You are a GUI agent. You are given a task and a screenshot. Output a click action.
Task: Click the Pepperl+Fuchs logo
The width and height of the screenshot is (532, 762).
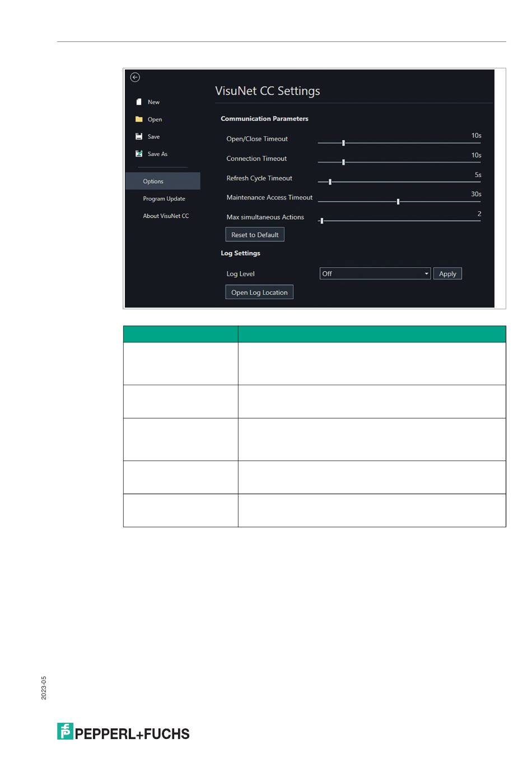click(123, 732)
